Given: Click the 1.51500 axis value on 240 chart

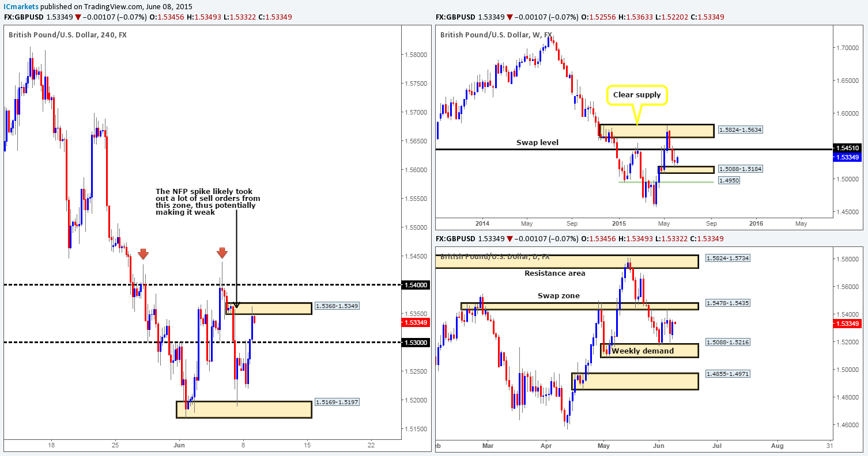Looking at the screenshot, I should 417,429.
